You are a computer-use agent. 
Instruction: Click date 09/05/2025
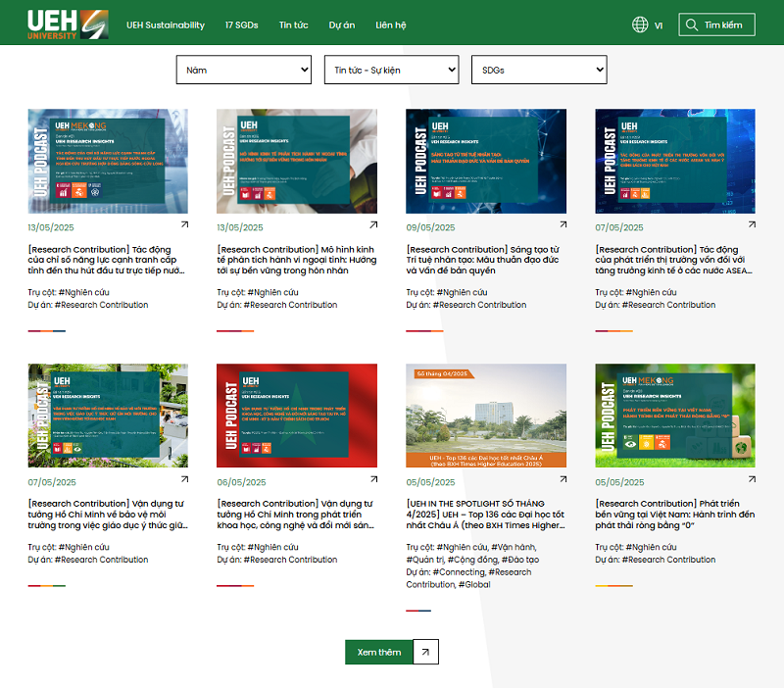(x=430, y=227)
